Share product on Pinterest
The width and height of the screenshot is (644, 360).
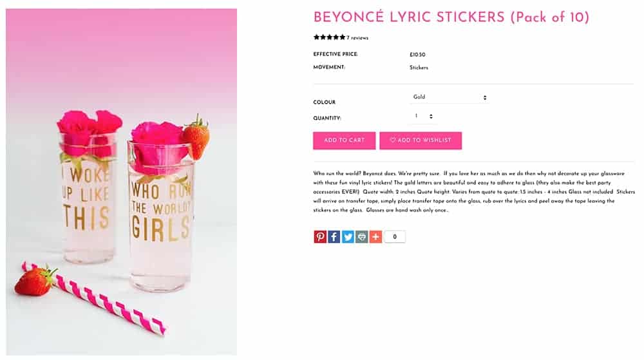pos(320,237)
